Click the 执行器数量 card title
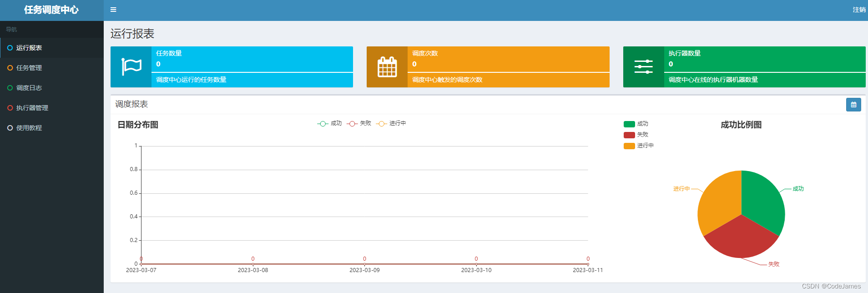Image resolution: width=868 pixels, height=293 pixels. tap(684, 53)
